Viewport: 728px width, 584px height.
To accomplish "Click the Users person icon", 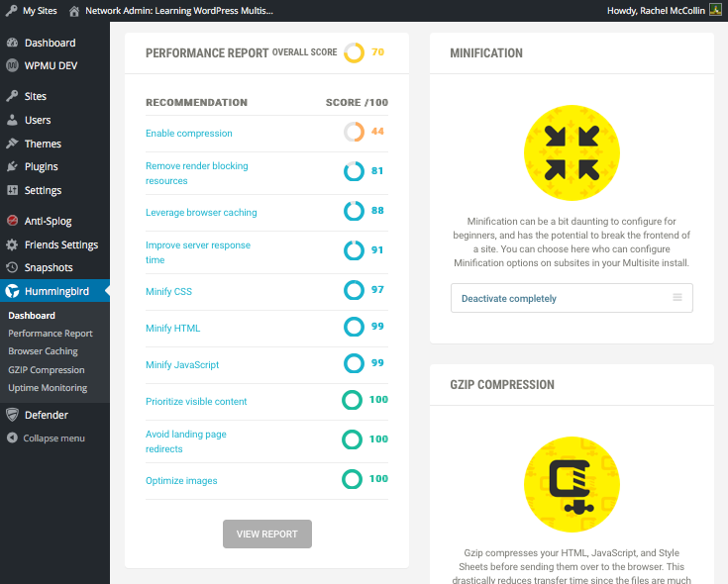I will click(13, 120).
